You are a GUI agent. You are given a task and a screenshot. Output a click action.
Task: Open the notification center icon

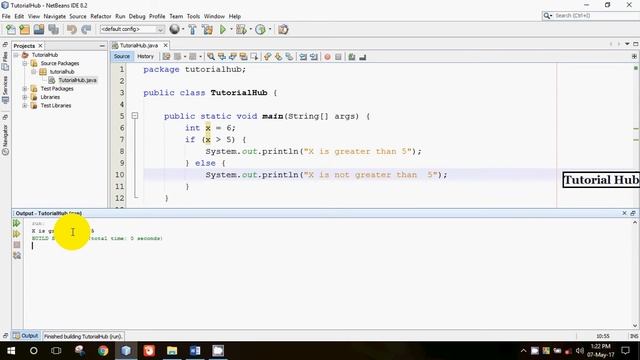click(x=625, y=351)
